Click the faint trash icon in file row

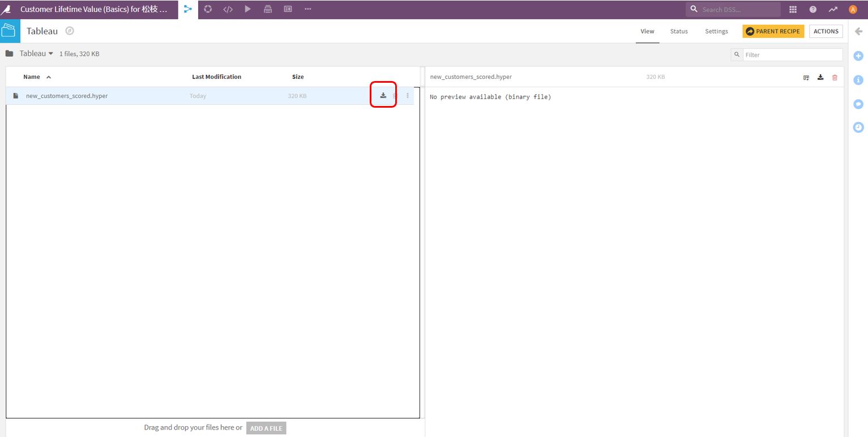click(395, 96)
